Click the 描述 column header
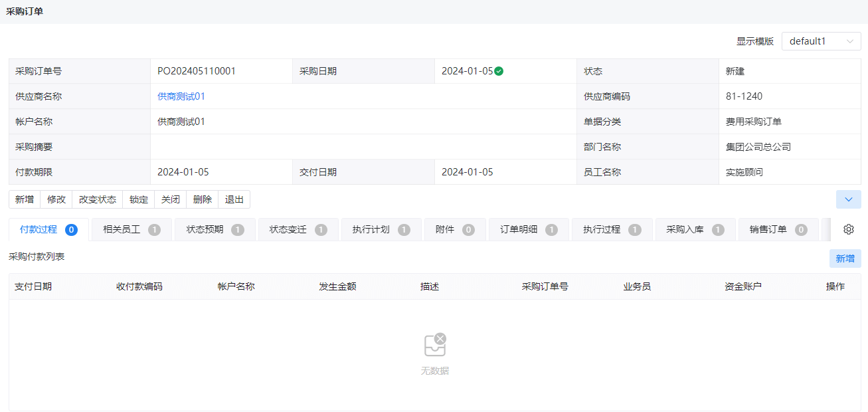868x412 pixels. [430, 286]
